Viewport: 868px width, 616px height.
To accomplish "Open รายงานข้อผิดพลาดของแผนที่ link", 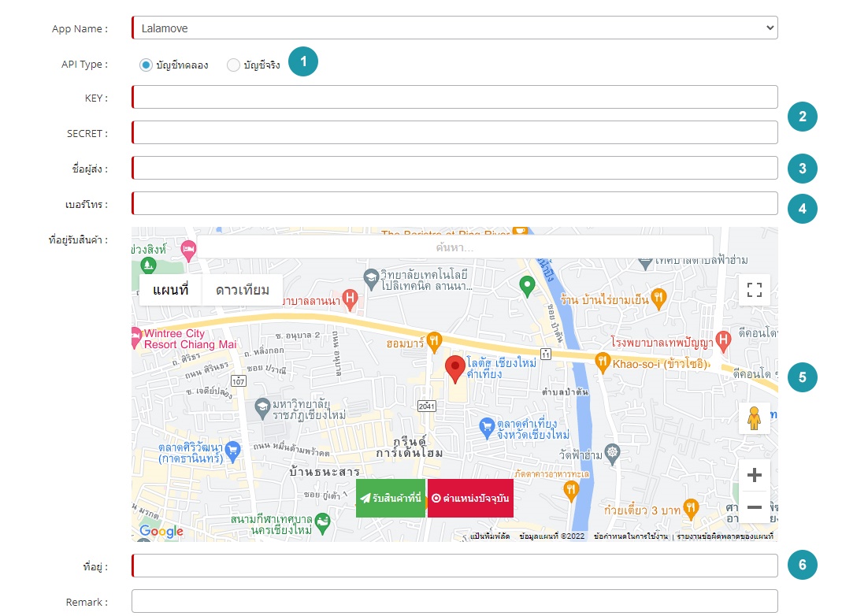I will pos(725,536).
